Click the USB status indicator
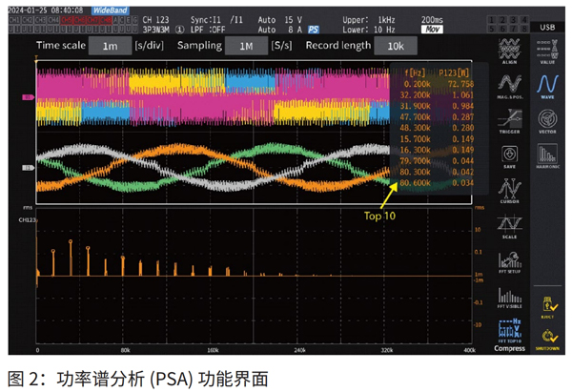 click(546, 28)
